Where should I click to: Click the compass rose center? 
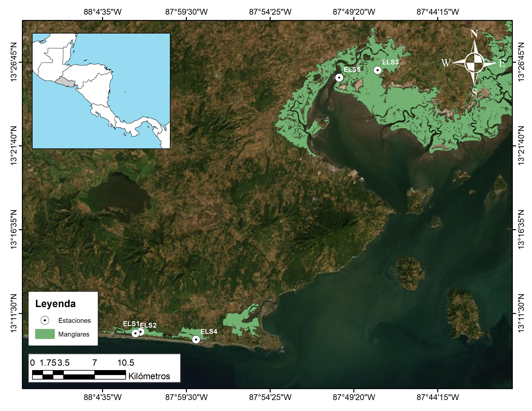pos(474,63)
